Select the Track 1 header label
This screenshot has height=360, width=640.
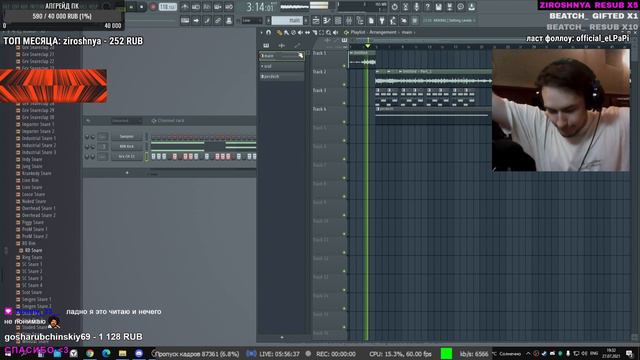tap(320, 53)
